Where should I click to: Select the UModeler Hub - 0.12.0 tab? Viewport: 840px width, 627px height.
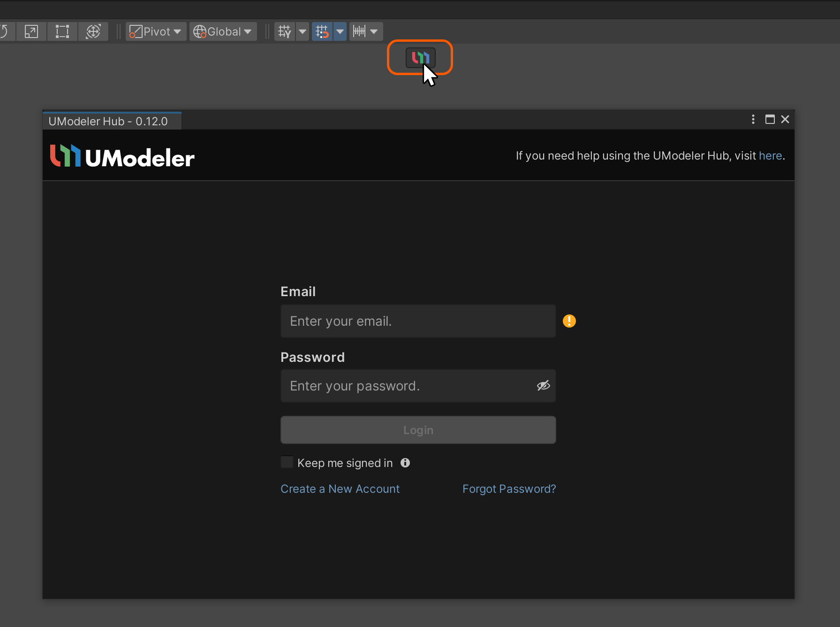(108, 121)
